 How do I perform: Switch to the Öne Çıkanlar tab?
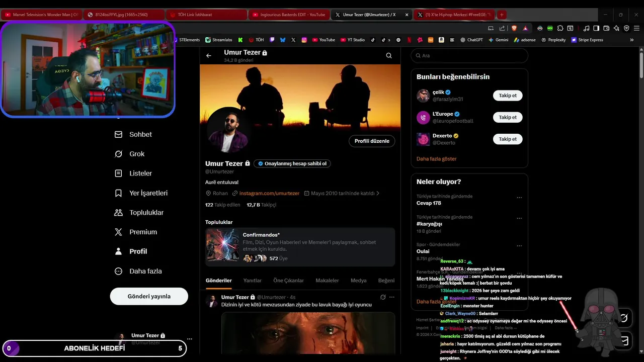tap(288, 281)
